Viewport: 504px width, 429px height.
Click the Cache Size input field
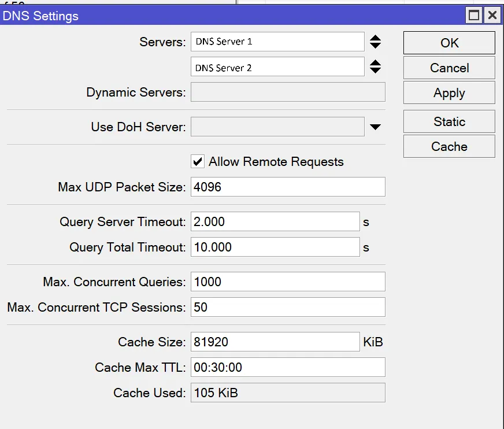275,342
